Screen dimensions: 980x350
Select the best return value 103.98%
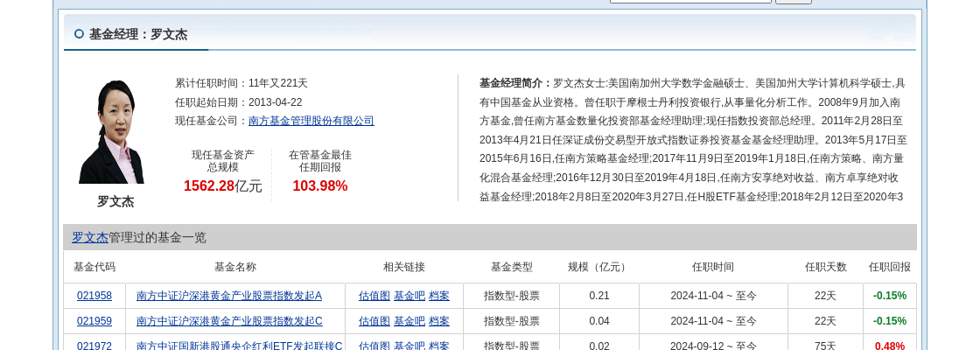(320, 185)
